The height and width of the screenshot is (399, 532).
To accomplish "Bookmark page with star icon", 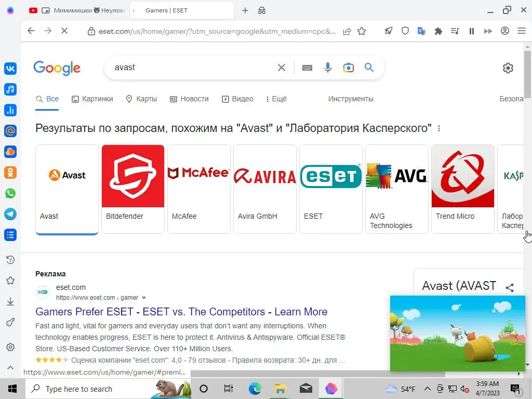I will 362,31.
